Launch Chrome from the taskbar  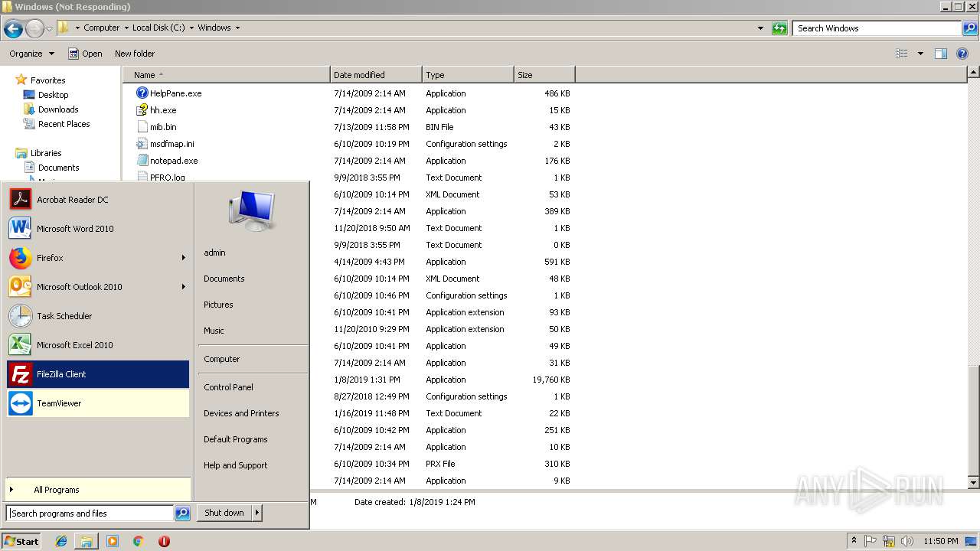(138, 541)
